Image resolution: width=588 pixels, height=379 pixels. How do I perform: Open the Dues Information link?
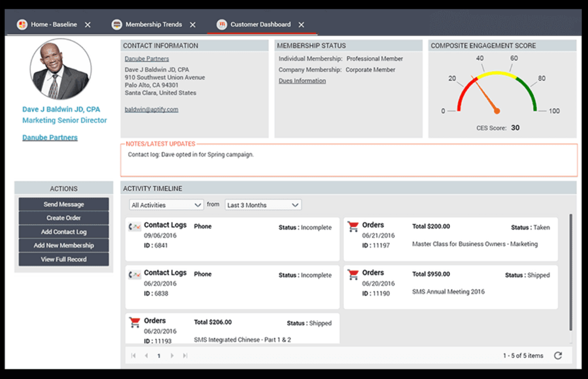click(302, 80)
